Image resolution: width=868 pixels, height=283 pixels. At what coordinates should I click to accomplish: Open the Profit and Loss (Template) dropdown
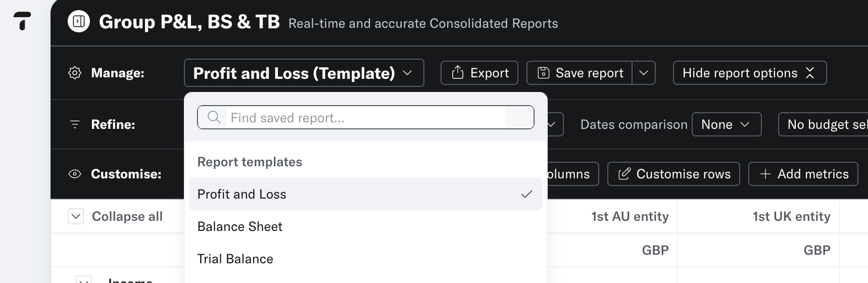click(304, 73)
